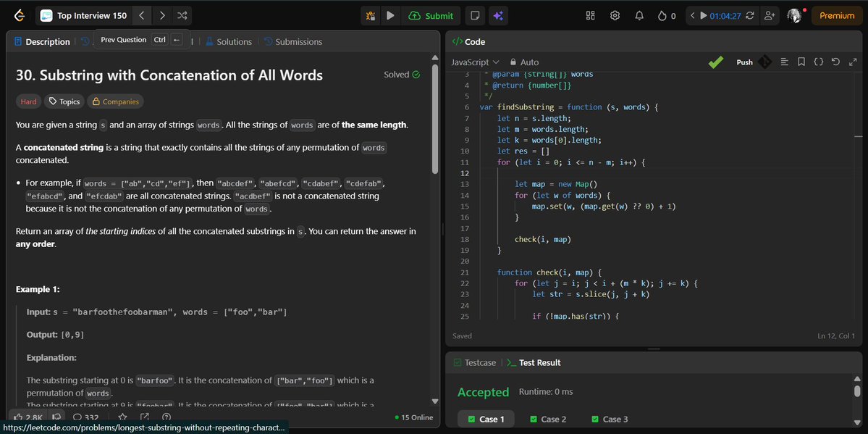Screen dimensions: 868x434
Task: Click the Code panel header
Action: tap(468, 41)
